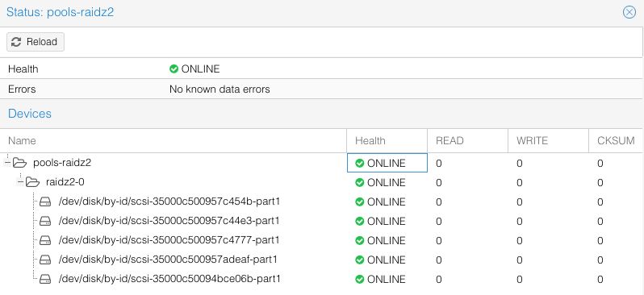The height and width of the screenshot is (295, 644).
Task: Click WRITE value 0 in pools-raidz2 row
Action: [x=520, y=164]
